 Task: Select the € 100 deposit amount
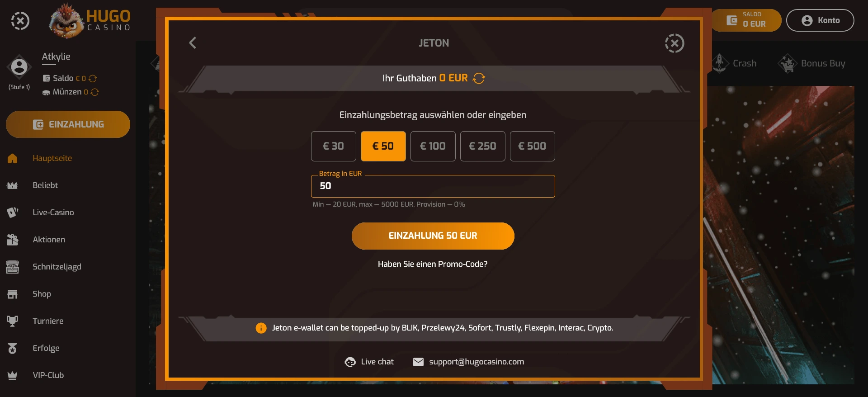click(x=433, y=146)
